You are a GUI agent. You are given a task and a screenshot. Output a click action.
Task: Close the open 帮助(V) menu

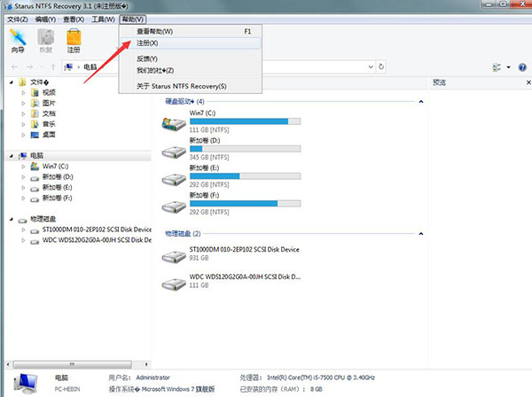133,19
